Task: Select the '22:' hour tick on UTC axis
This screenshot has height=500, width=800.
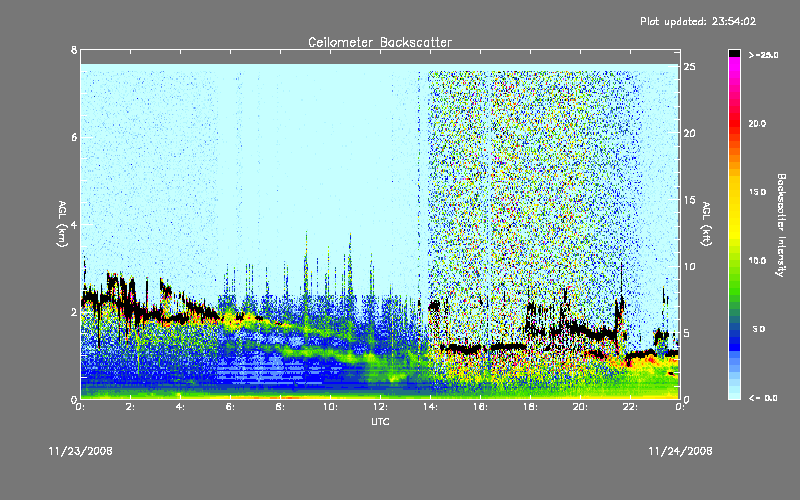Action: coord(630,407)
